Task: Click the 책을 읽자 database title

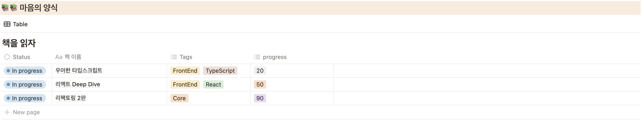Action: pos(19,43)
